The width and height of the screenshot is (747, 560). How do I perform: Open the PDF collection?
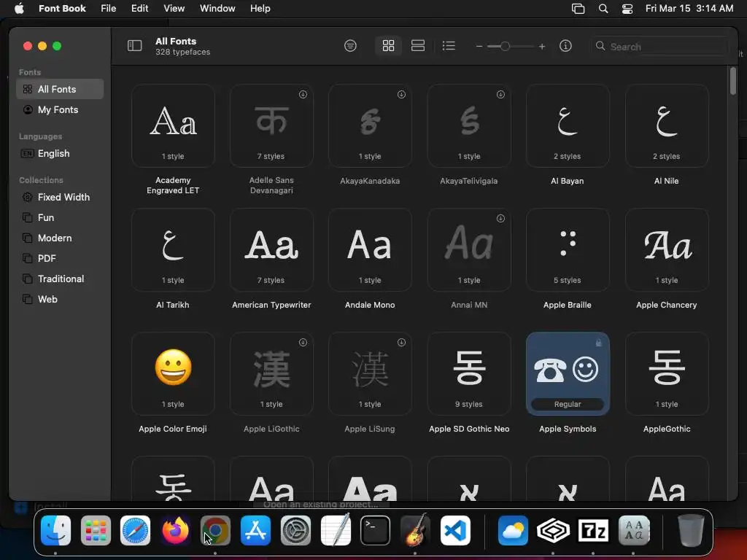(x=60, y=259)
